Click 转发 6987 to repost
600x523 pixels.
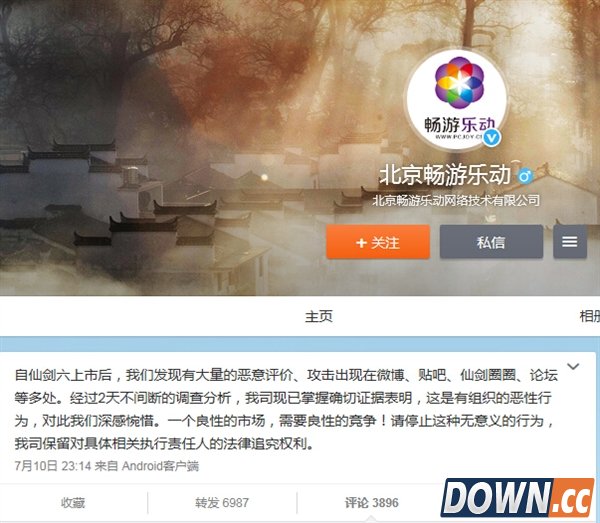click(x=222, y=503)
